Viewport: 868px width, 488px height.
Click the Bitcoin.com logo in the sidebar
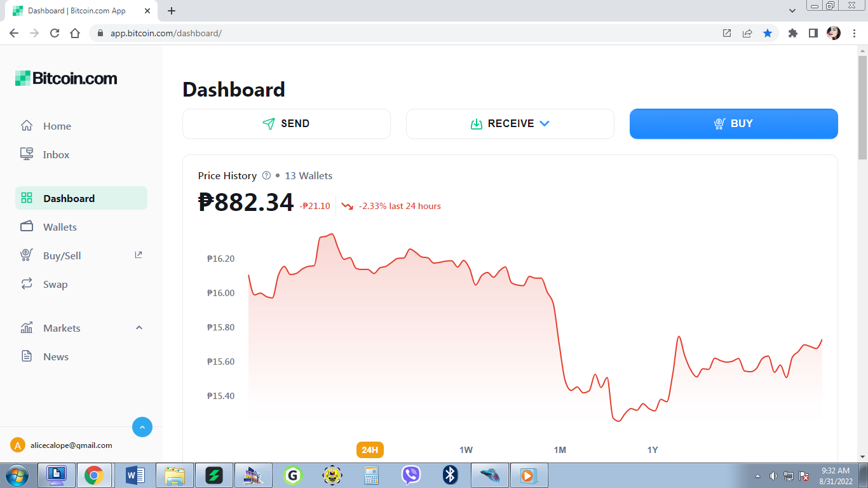66,78
